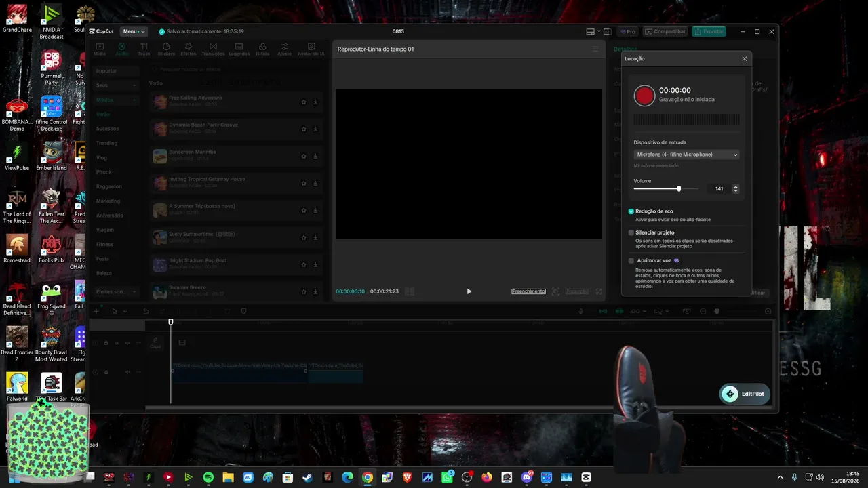This screenshot has height=488, width=868.
Task: Collapse the Música section in the sidebar
Action: [116, 100]
